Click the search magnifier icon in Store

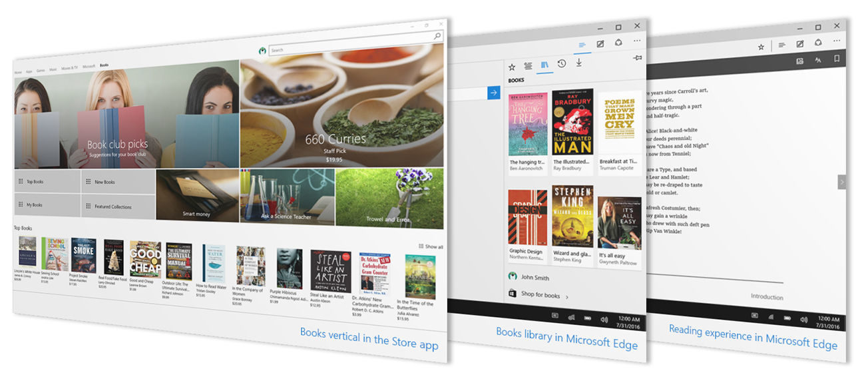[x=437, y=37]
